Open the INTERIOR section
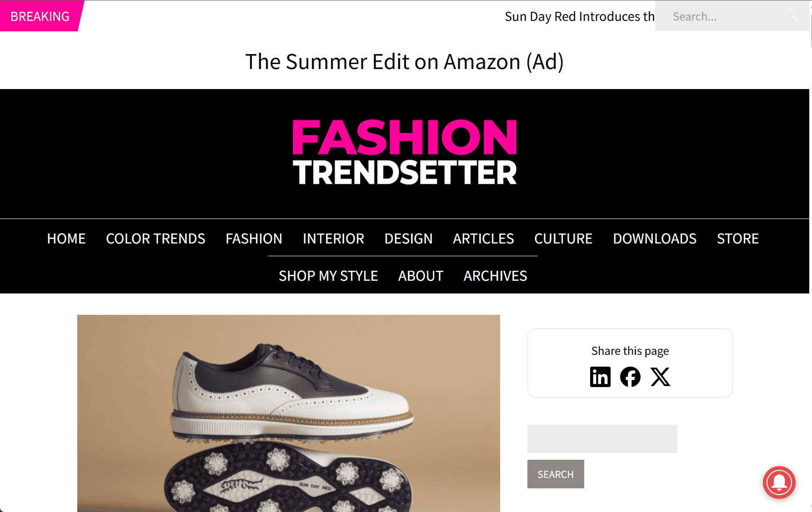The width and height of the screenshot is (812, 512). [333, 239]
